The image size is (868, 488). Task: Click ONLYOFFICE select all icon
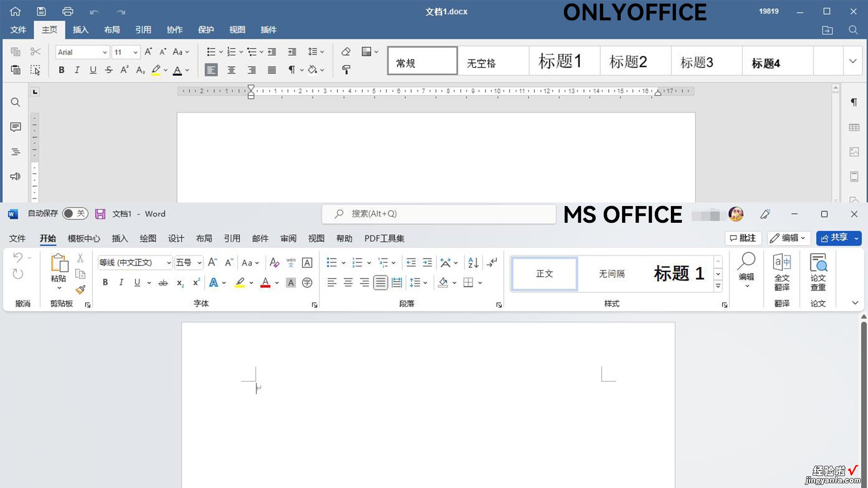[x=35, y=70]
